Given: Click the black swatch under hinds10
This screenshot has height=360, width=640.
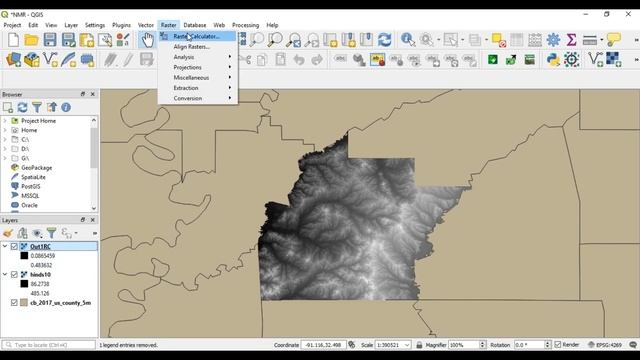Looking at the screenshot, I should [24, 284].
